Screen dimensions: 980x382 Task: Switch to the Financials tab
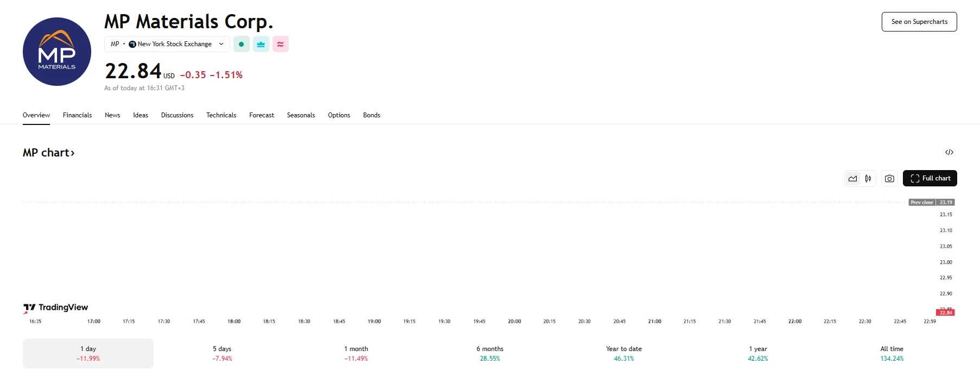click(x=77, y=115)
